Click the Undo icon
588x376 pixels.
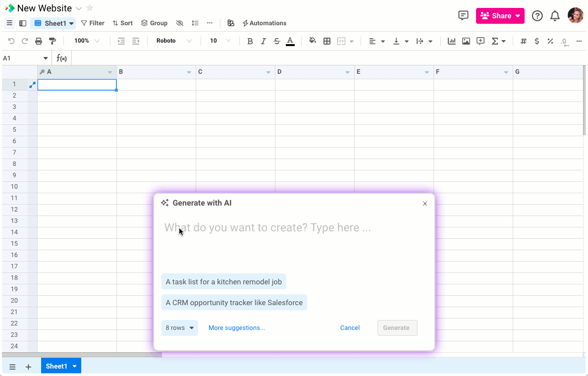pyautogui.click(x=11, y=41)
